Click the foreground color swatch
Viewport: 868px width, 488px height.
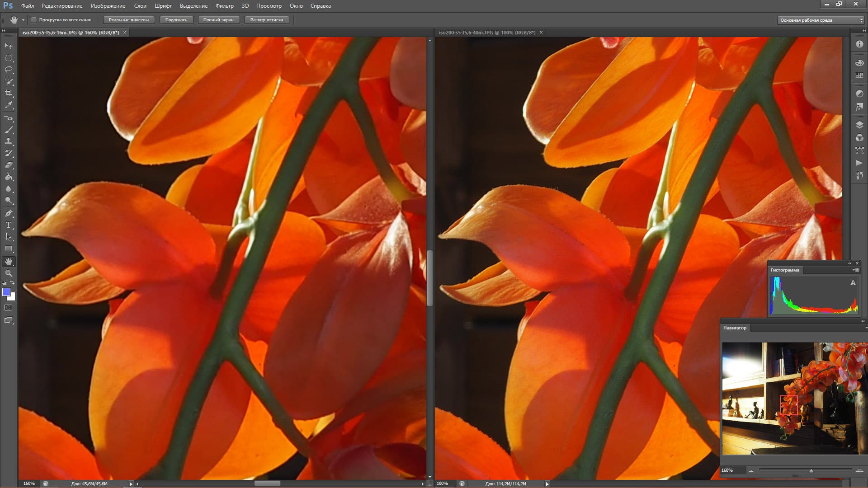tap(6, 292)
